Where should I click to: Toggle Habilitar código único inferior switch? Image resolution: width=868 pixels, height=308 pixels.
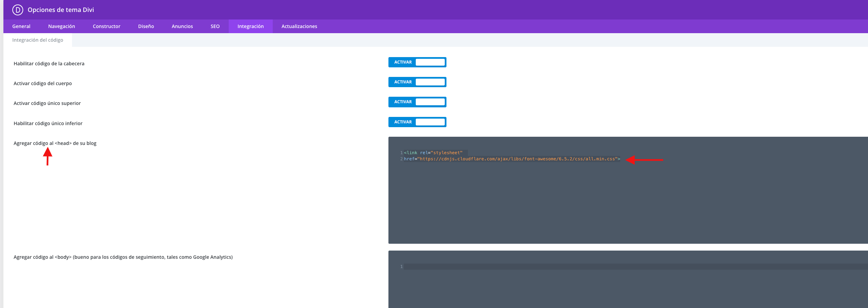(417, 122)
